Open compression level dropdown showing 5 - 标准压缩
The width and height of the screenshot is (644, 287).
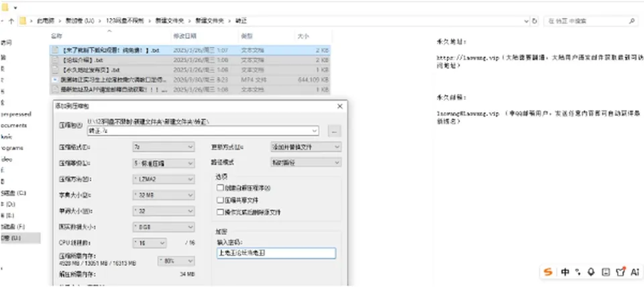click(x=163, y=163)
